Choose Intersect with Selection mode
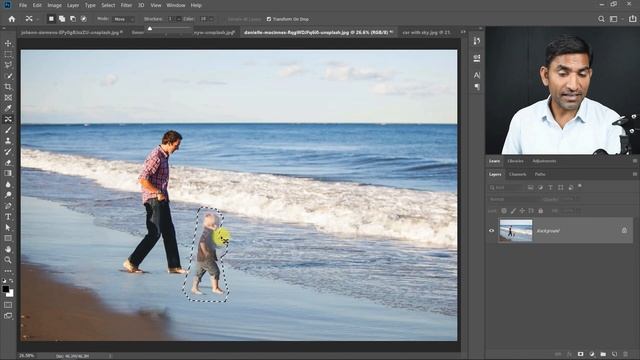 83,19
